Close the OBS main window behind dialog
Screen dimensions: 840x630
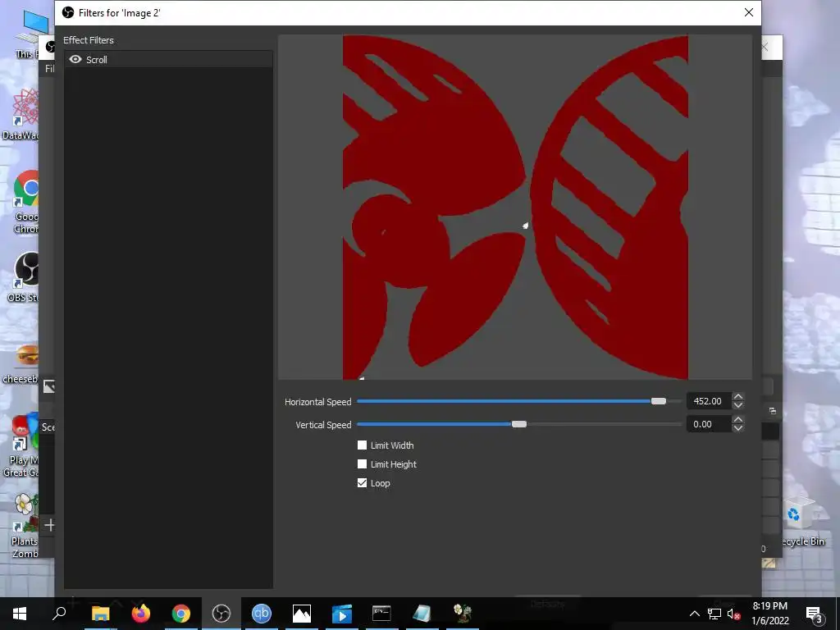(765, 47)
